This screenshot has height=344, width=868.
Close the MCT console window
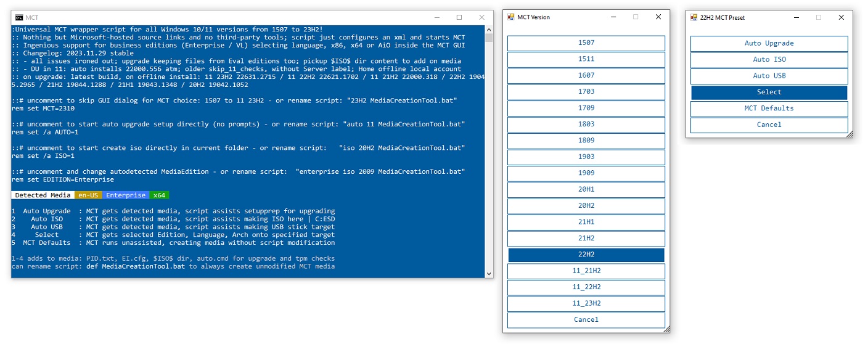click(481, 18)
